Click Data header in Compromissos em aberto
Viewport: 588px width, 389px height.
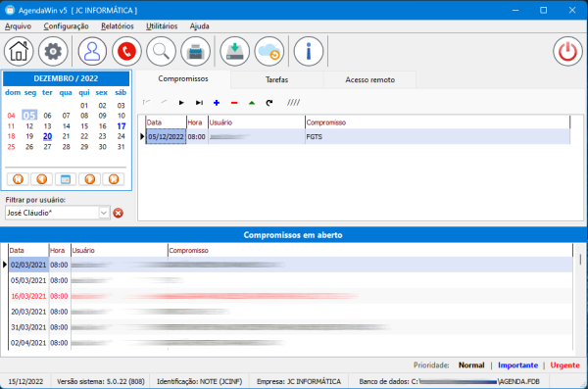pyautogui.click(x=28, y=250)
